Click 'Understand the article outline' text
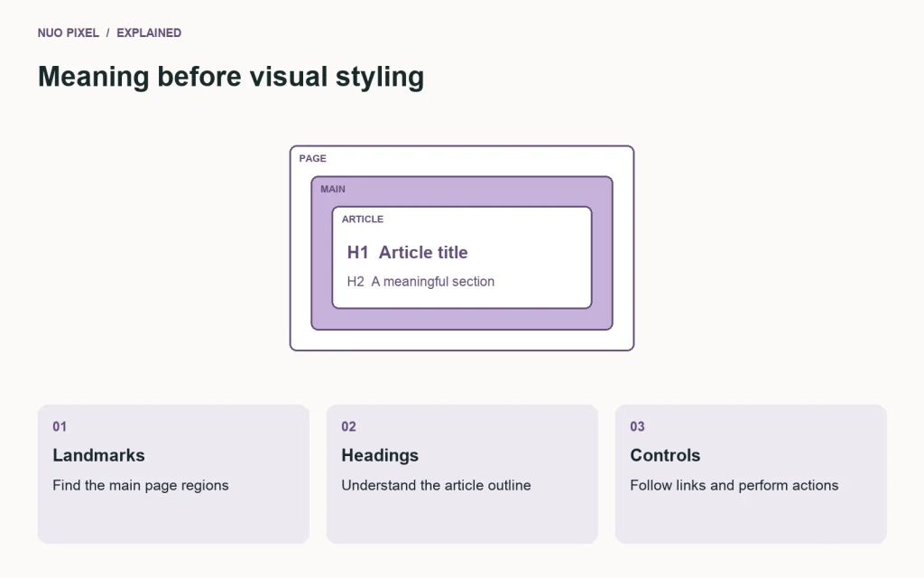 coord(436,485)
